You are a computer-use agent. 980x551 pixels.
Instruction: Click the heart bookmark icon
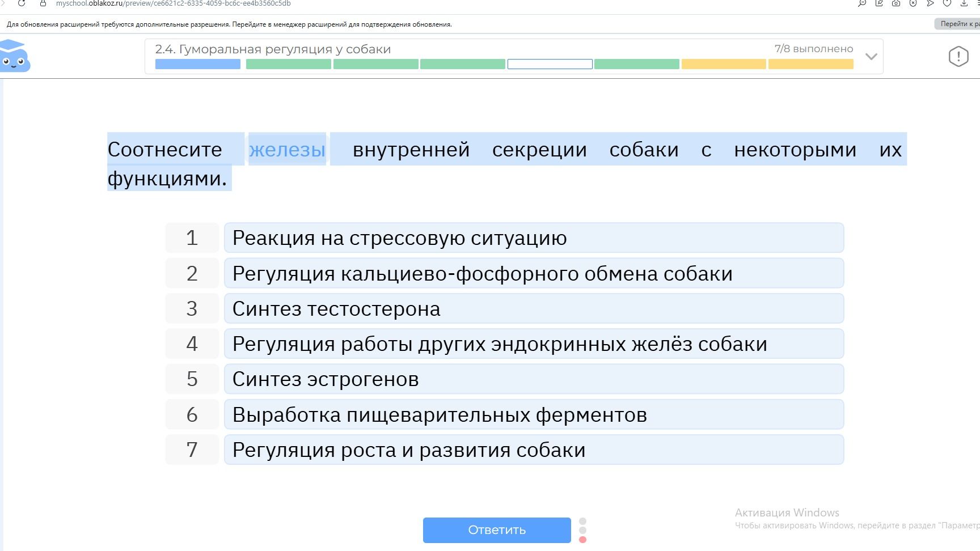point(947,3)
